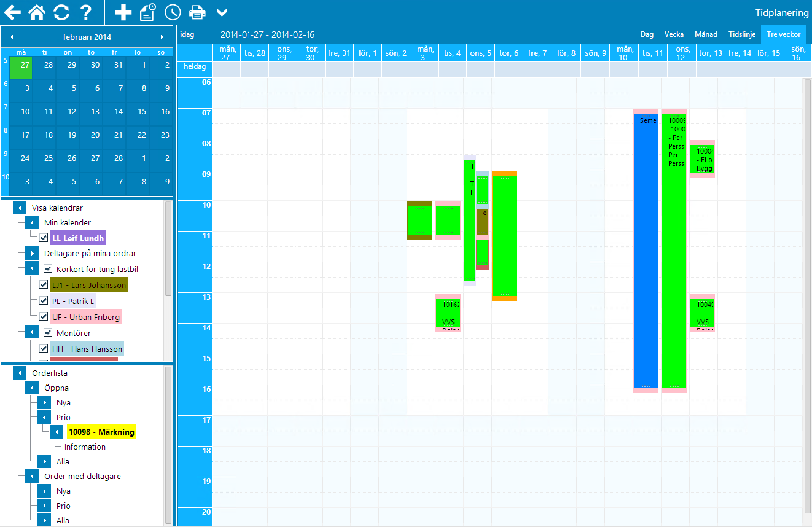Open the help question mark icon

click(x=86, y=12)
